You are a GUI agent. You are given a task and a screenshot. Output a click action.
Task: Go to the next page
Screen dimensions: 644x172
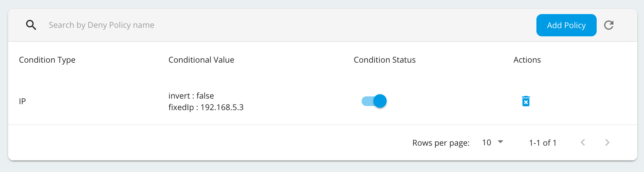pos(607,143)
